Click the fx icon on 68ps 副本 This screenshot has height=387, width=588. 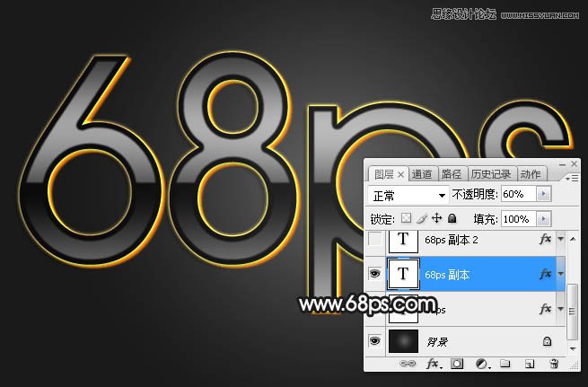pyautogui.click(x=545, y=274)
